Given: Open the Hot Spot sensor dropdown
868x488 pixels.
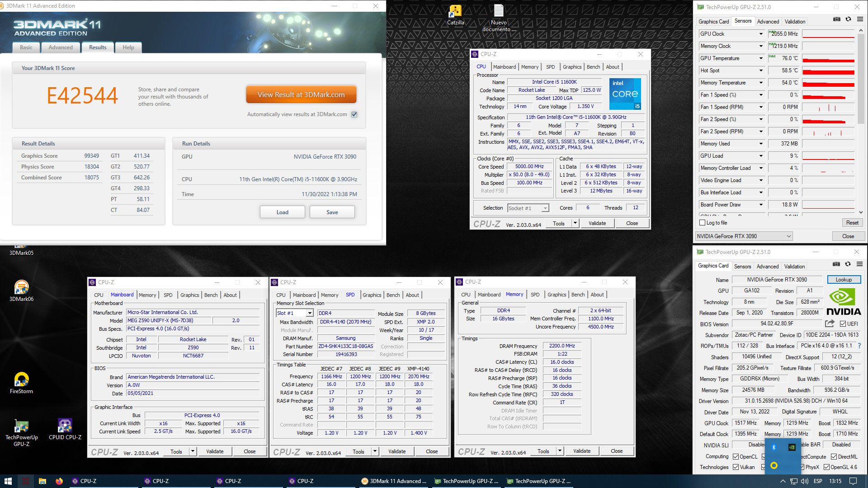Looking at the screenshot, I should tap(761, 70).
